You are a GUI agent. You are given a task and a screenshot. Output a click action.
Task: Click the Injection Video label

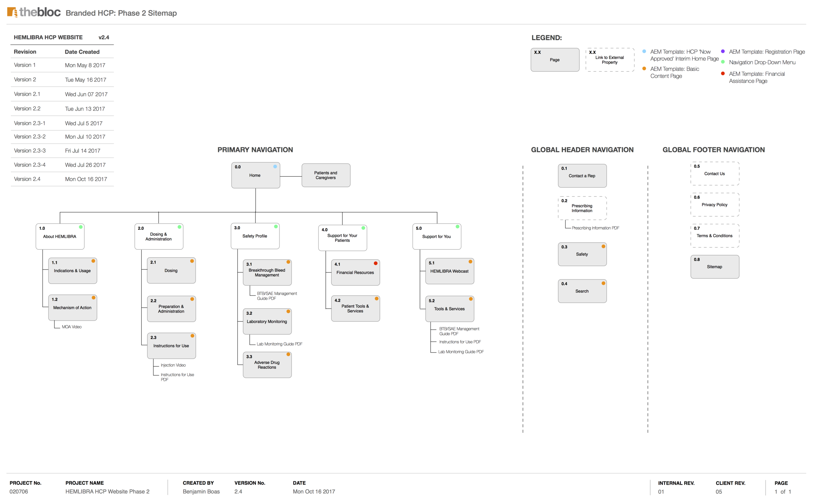[x=173, y=365]
